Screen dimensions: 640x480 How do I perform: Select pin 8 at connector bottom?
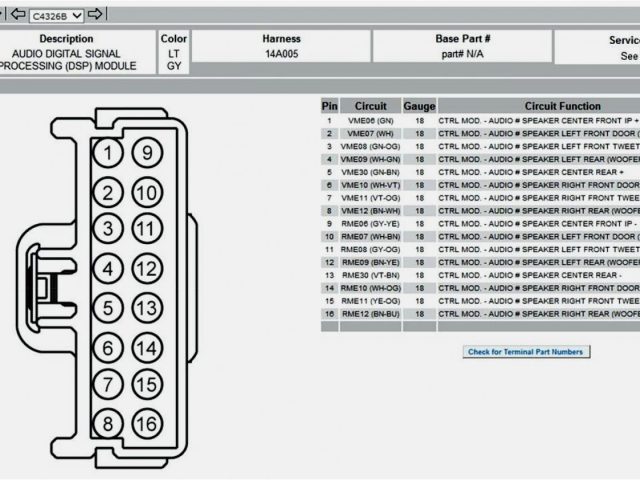coord(108,423)
